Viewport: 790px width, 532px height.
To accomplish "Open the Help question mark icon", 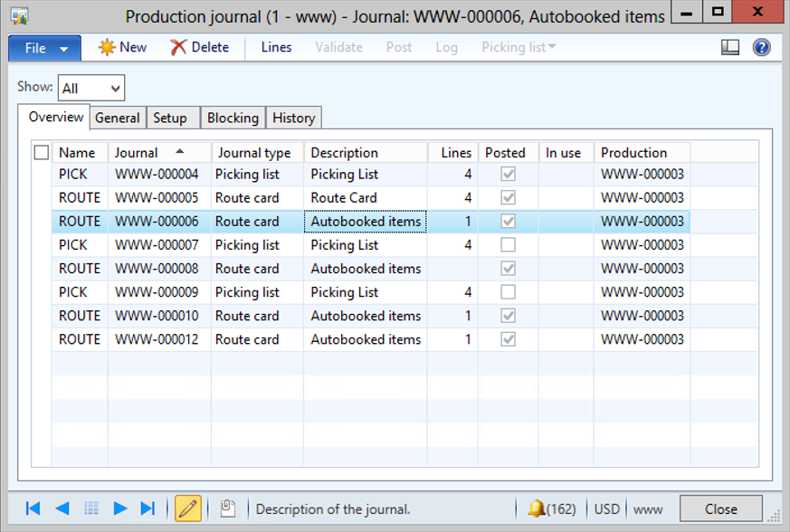I will (761, 48).
